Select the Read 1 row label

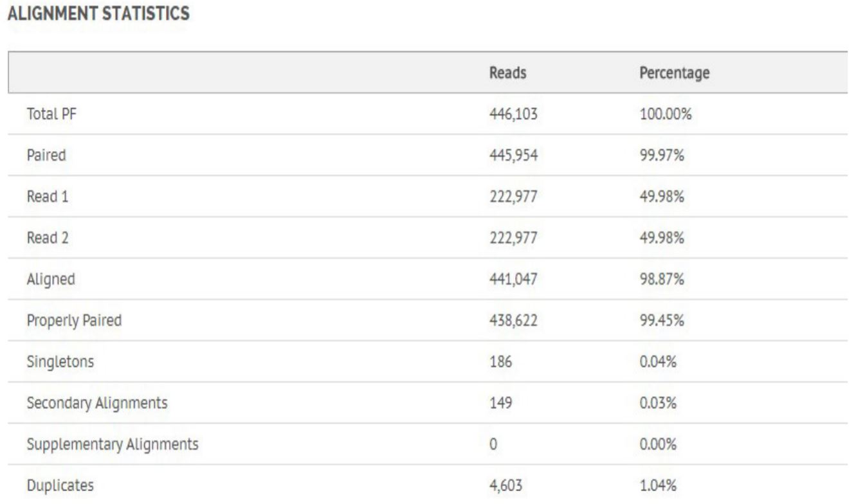48,197
